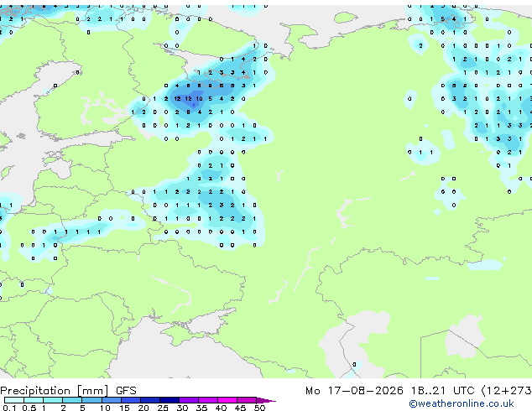Viewport: 532px width, 411px height.
Task: Click the 30–35 mm legend swatch
Action: coord(188,400)
